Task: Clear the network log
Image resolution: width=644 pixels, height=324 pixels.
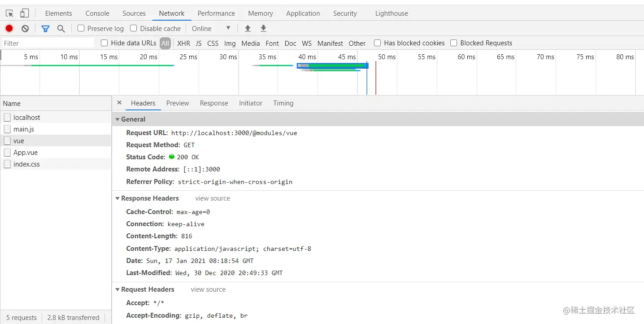Action: point(25,28)
